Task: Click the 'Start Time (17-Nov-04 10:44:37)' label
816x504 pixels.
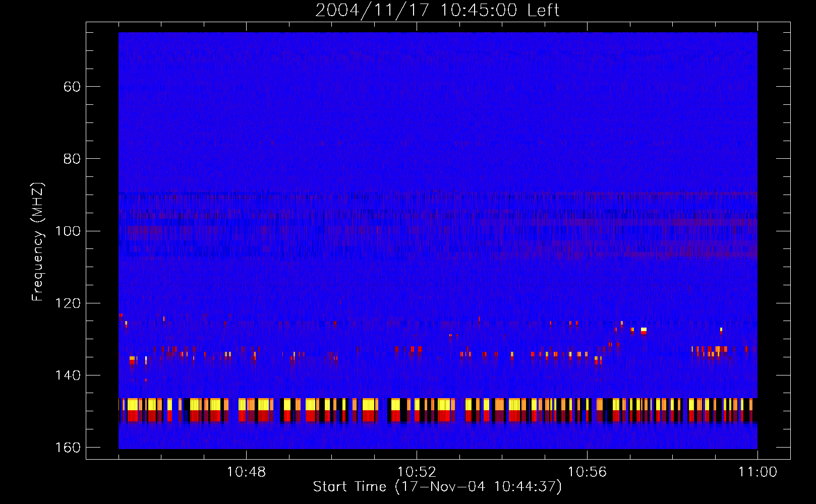Action: click(437, 487)
